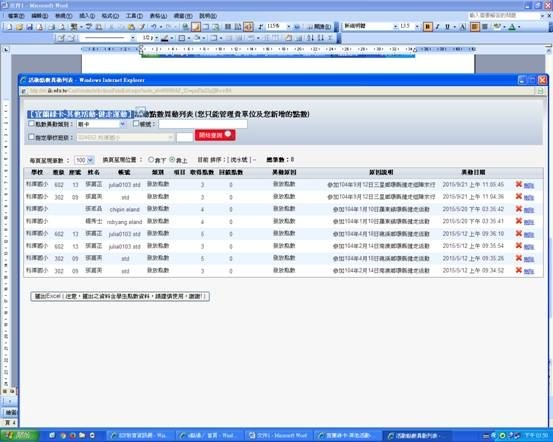Click the 匯出Excel export button
The height and width of the screenshot is (442, 553).
pos(120,296)
